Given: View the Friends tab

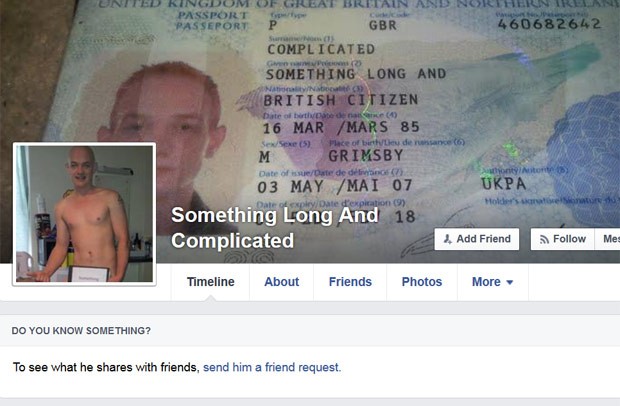Looking at the screenshot, I should [350, 282].
